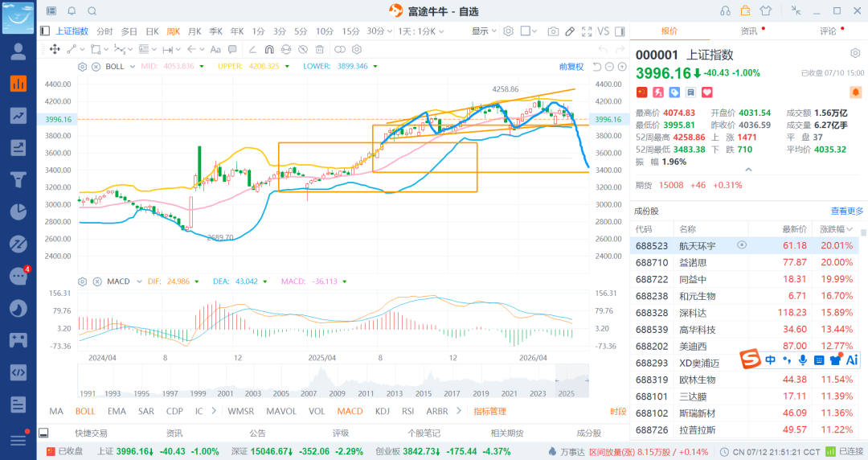This screenshot has height=460, width=868.
Task: Open the line-chart markets sidebar icon
Action: pyautogui.click(x=18, y=116)
